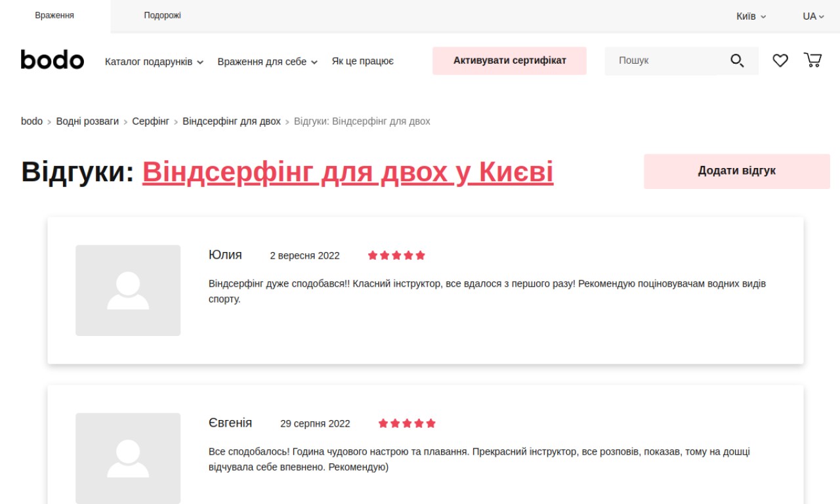Focus the Пошук search field
840x504 pixels.
660,60
